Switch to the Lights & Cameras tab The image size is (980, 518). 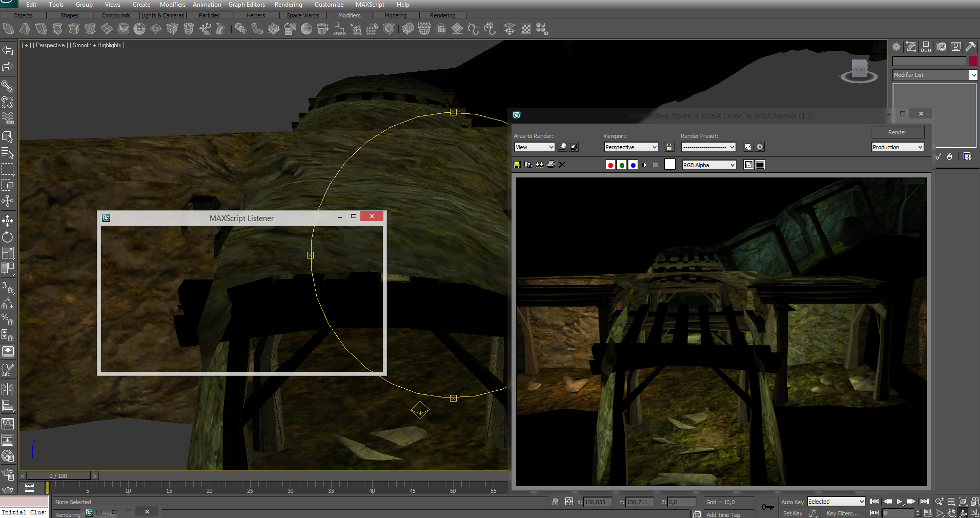pos(162,15)
